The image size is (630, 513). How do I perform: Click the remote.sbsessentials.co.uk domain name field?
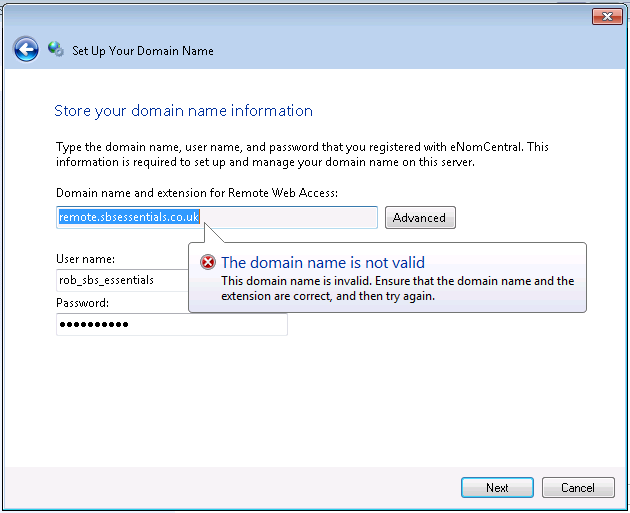(x=216, y=217)
